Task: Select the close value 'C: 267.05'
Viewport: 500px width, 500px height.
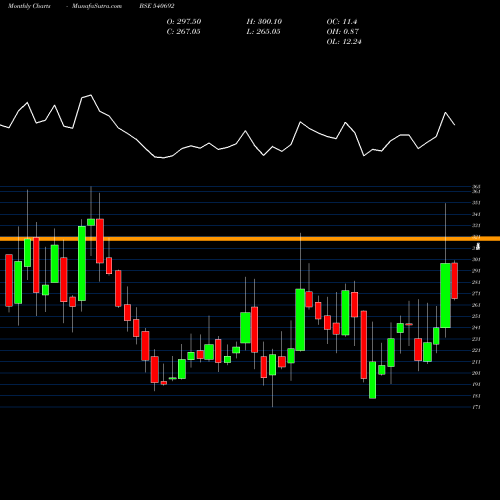Action: 184,32
